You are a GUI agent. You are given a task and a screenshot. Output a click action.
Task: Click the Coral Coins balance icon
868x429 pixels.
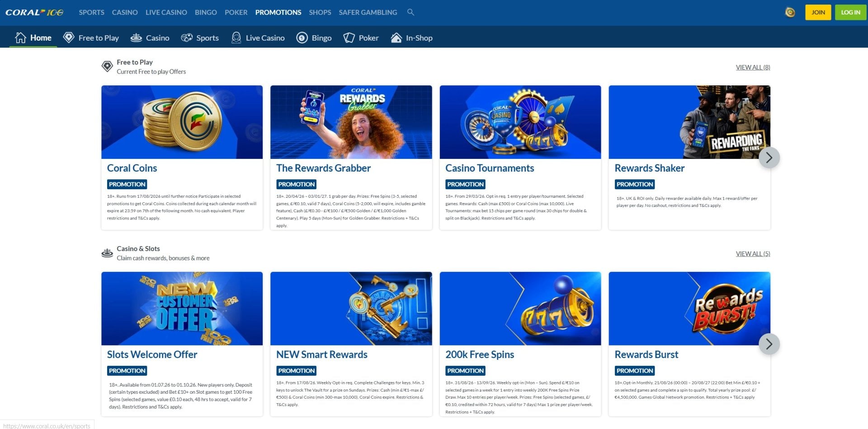click(x=790, y=12)
